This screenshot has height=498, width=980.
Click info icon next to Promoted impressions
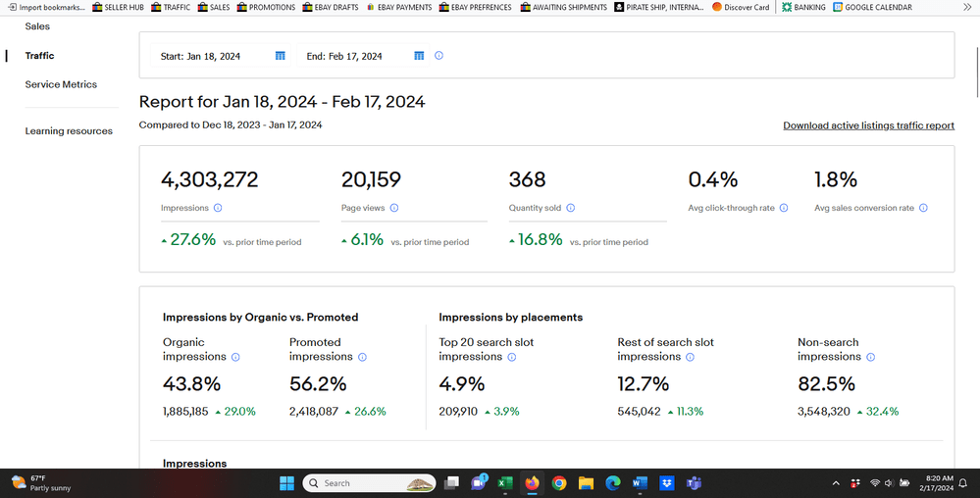[x=362, y=358]
